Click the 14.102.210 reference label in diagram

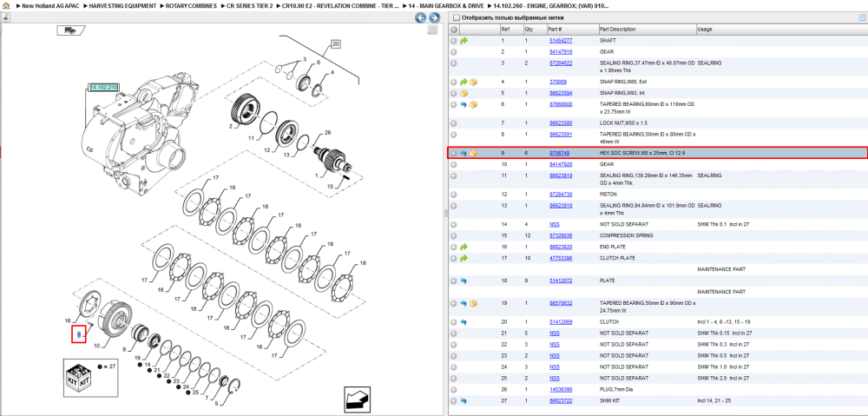click(103, 88)
